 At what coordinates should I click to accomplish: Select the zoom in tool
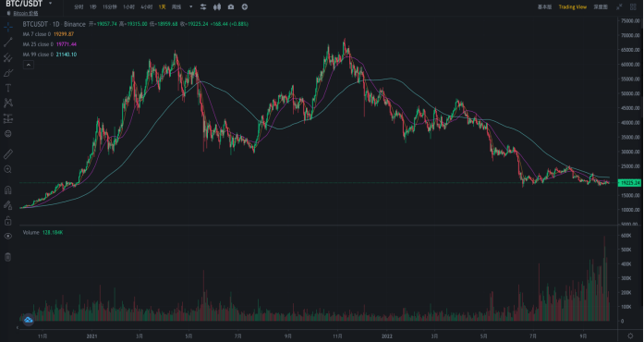click(x=7, y=169)
